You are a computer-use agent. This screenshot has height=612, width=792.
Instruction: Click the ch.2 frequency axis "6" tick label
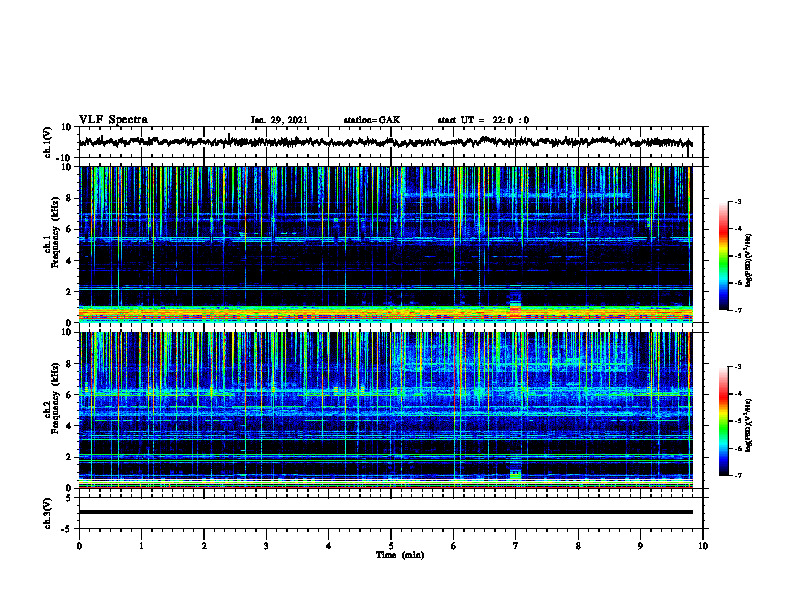pyautogui.click(x=69, y=395)
